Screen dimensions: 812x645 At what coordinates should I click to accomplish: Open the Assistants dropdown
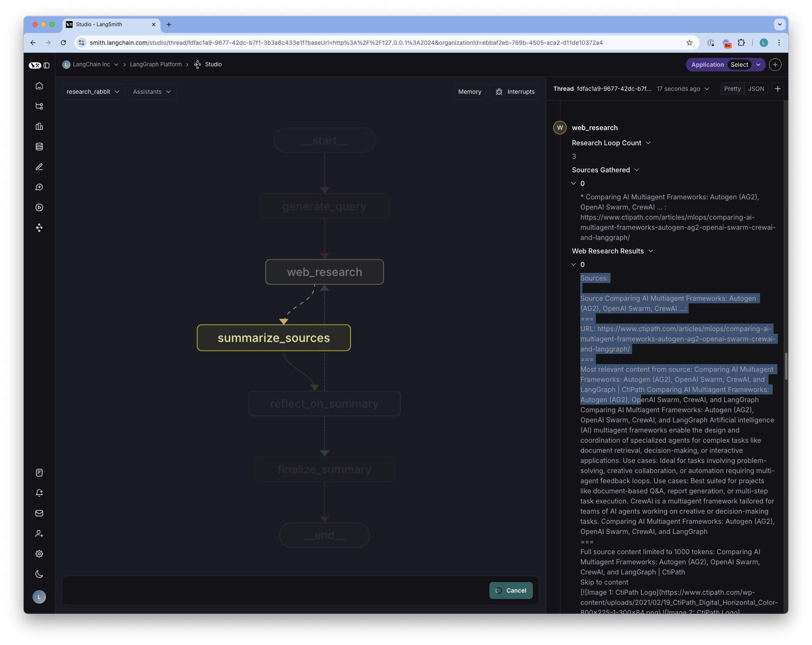(x=152, y=91)
